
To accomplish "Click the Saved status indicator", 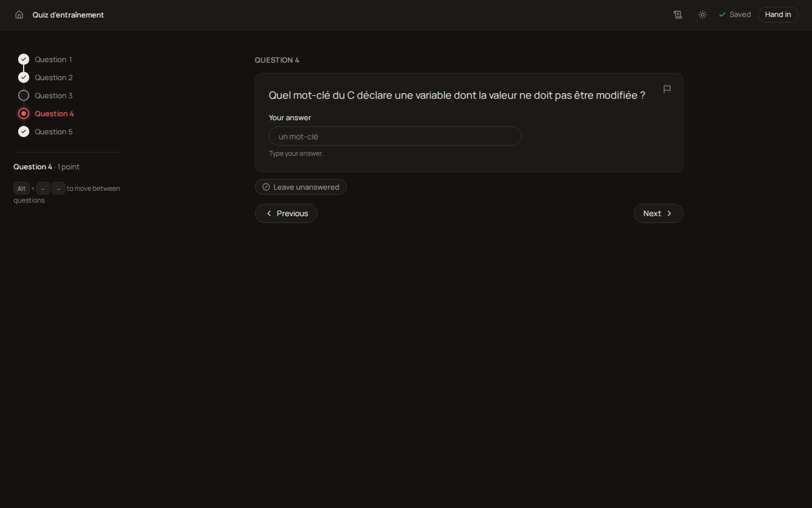I will [x=735, y=15].
